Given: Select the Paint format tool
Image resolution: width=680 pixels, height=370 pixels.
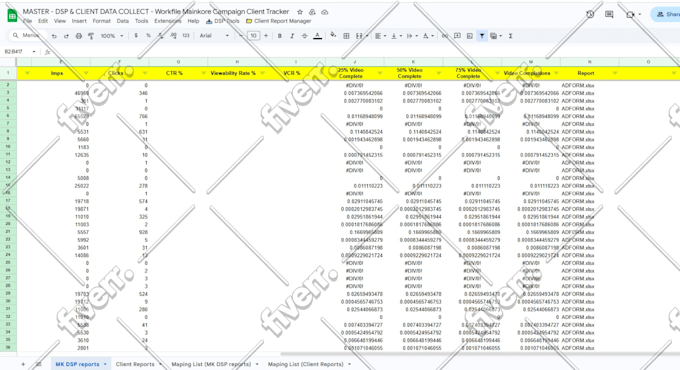Looking at the screenshot, I should click(x=91, y=36).
